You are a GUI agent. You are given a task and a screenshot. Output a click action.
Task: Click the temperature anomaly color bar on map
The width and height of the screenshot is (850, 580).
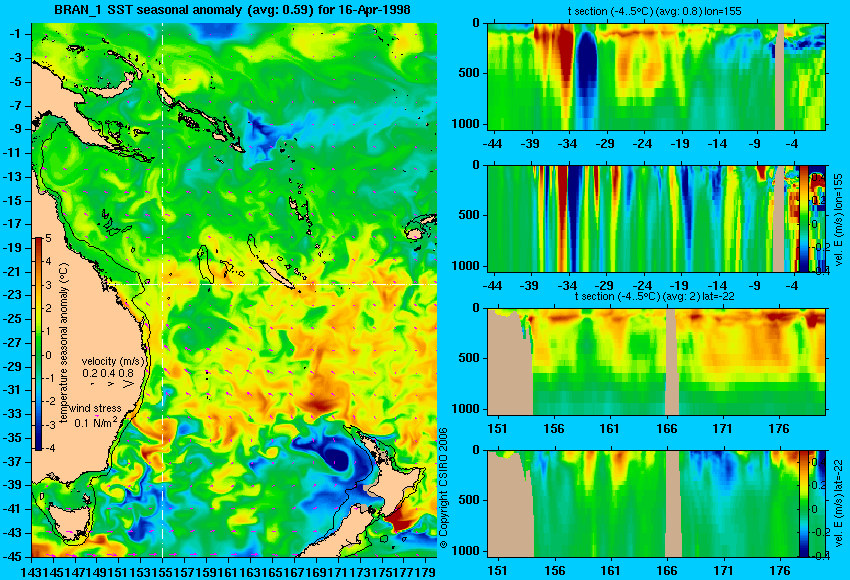coord(38,344)
